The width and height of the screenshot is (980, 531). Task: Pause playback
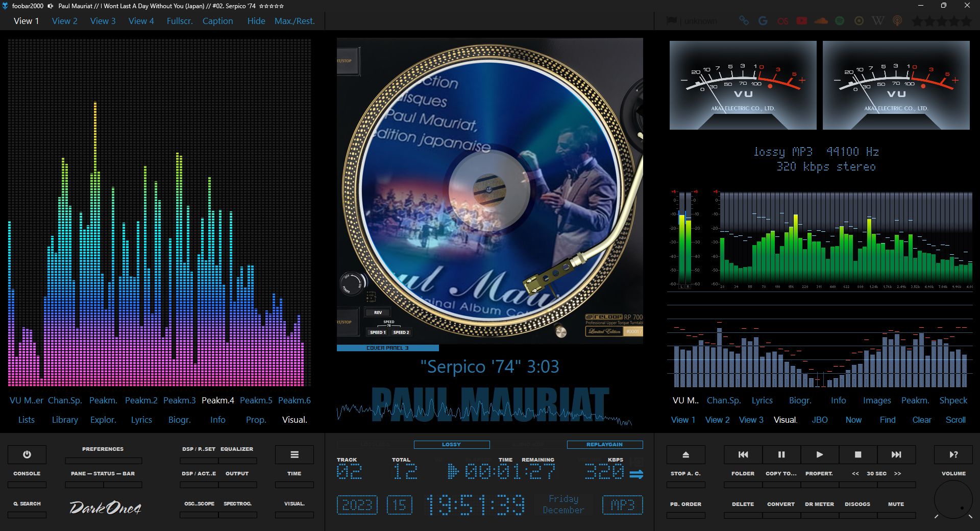click(x=781, y=454)
